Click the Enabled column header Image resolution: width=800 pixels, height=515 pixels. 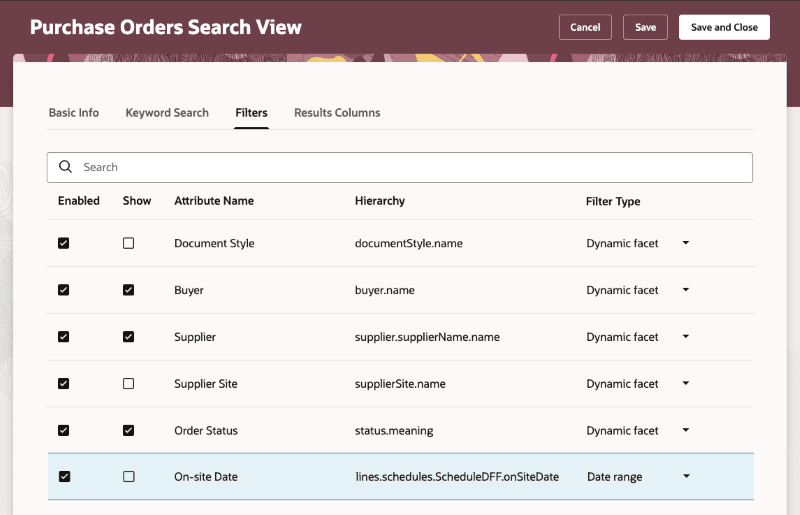79,201
